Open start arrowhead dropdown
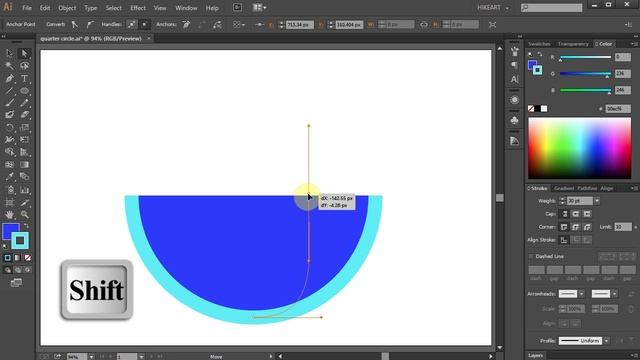The image size is (640, 360). pos(581,294)
